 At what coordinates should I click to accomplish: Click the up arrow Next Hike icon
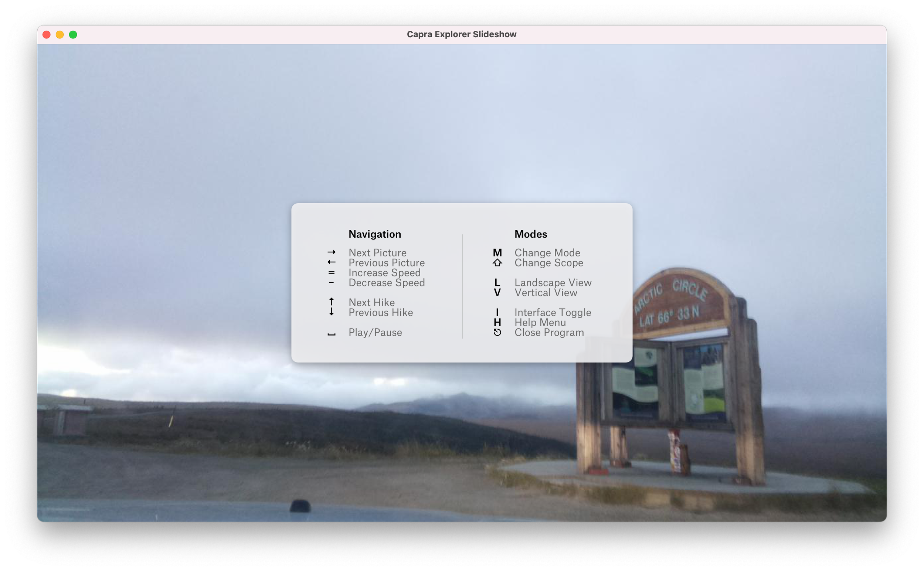331,302
